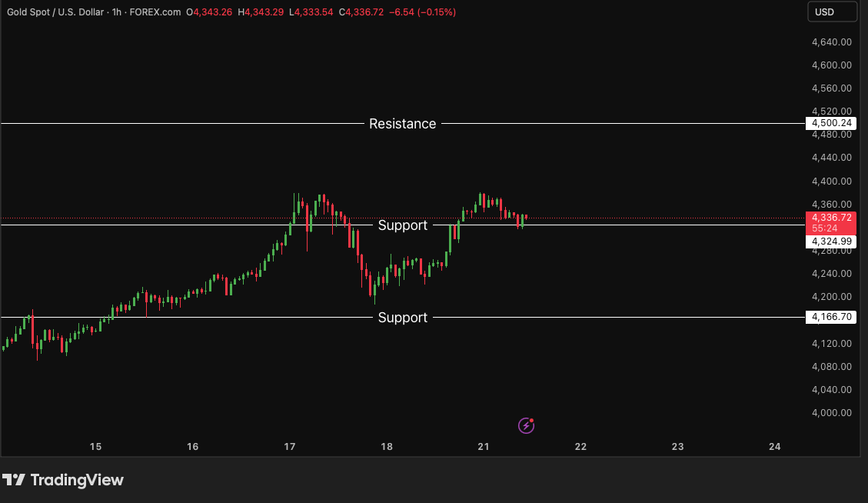Click the red 4,336.72 current price tag
This screenshot has width=868, height=503.
(x=830, y=218)
